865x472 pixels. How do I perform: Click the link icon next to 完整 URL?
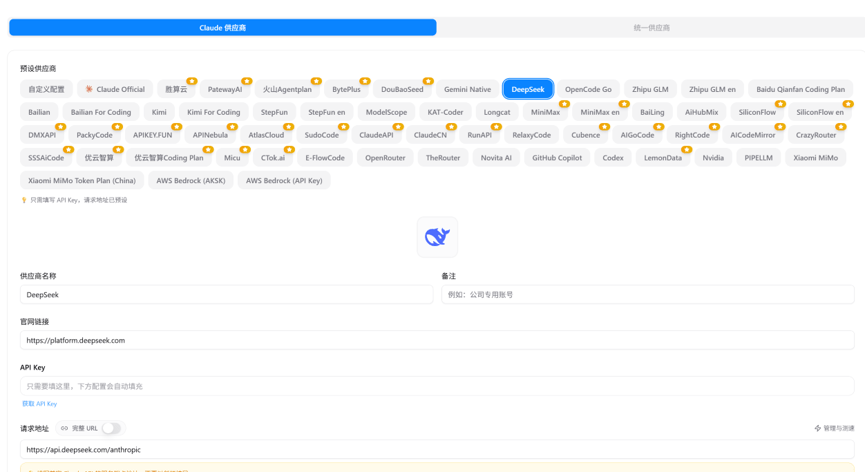point(65,428)
